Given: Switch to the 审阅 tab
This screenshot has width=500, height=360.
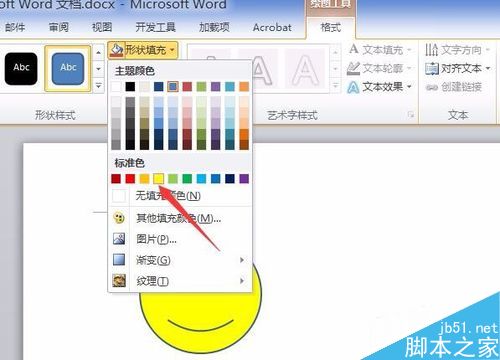Looking at the screenshot, I should 59,27.
